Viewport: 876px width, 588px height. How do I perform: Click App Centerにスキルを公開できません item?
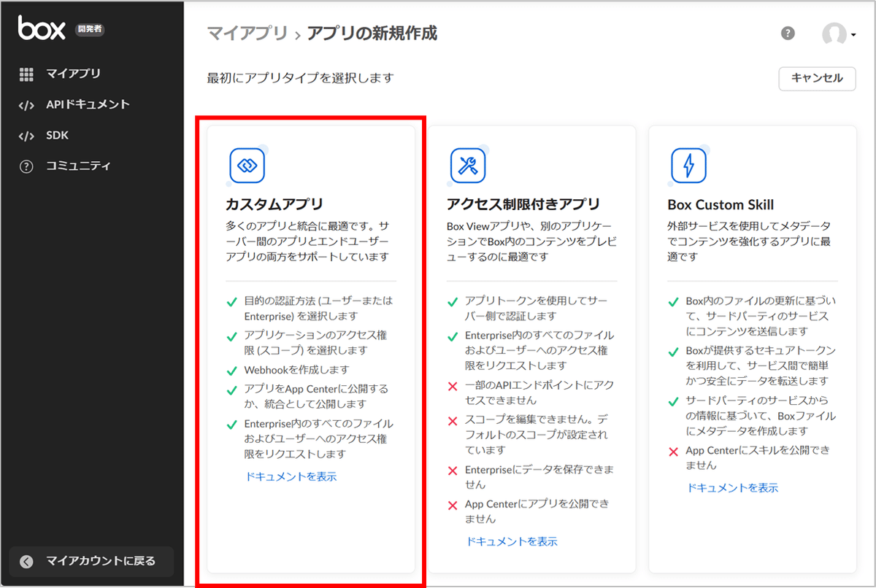(x=758, y=458)
